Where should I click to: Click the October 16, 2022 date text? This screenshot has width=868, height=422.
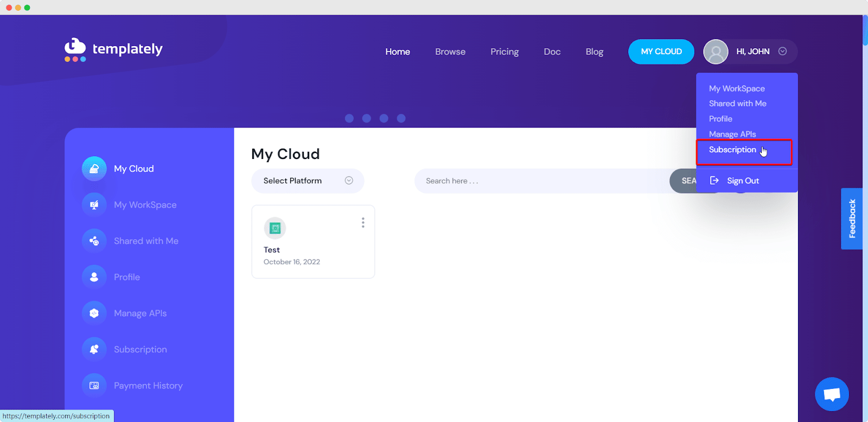tap(292, 262)
